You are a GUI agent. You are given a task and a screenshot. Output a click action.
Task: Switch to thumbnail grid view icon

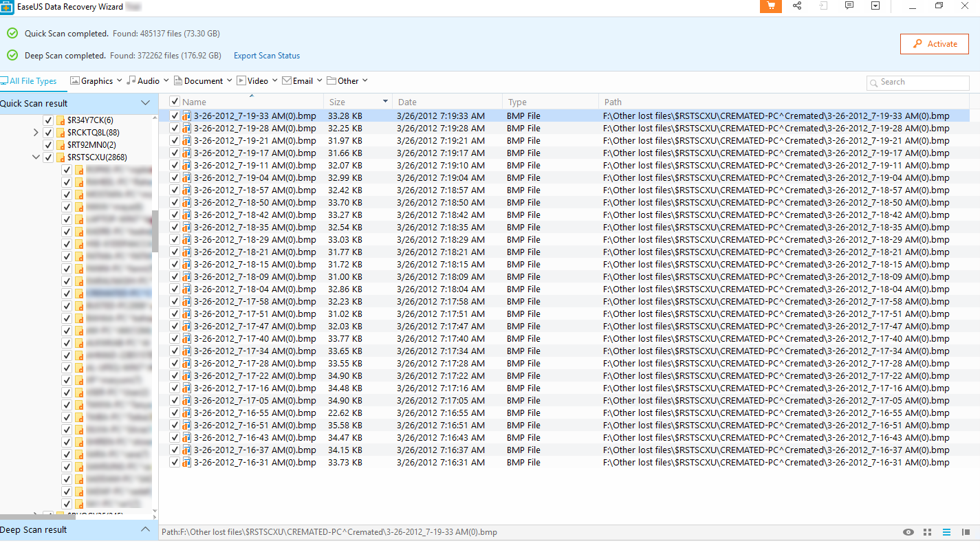927,532
